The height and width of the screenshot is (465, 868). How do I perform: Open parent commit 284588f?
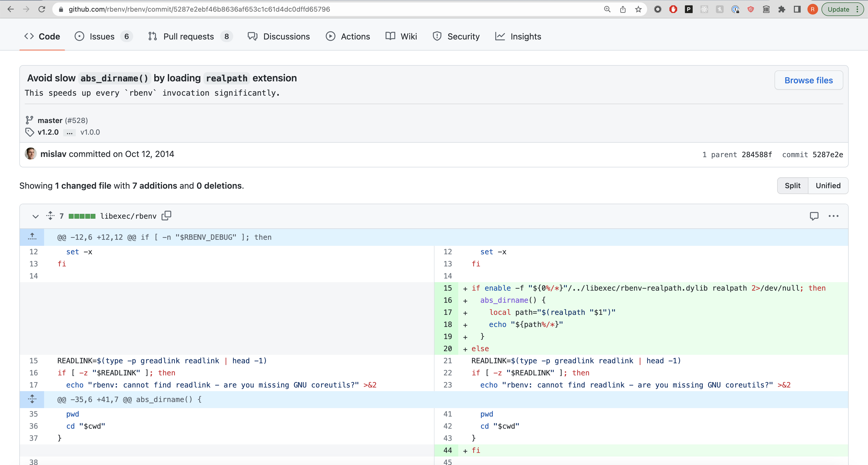(757, 155)
